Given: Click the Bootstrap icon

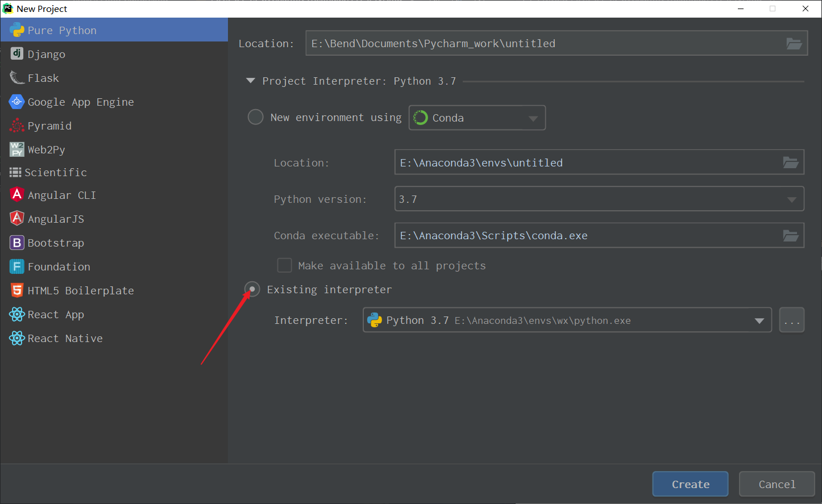Looking at the screenshot, I should [17, 243].
